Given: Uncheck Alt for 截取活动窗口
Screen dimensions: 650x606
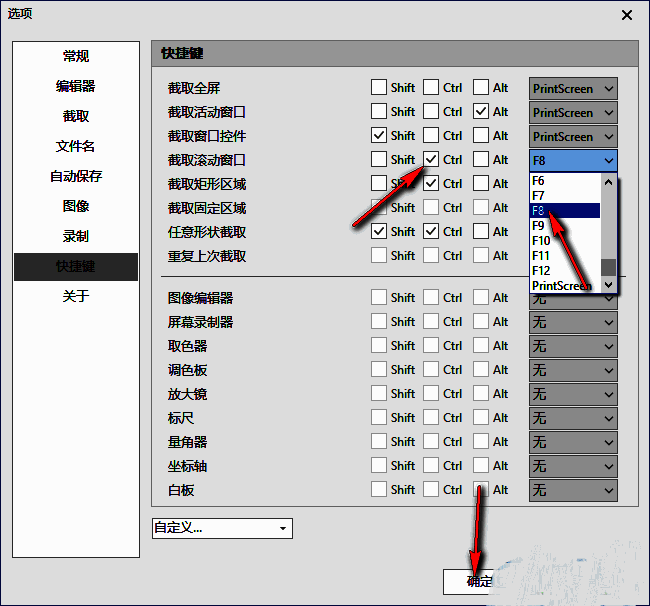Looking at the screenshot, I should coord(481,112).
